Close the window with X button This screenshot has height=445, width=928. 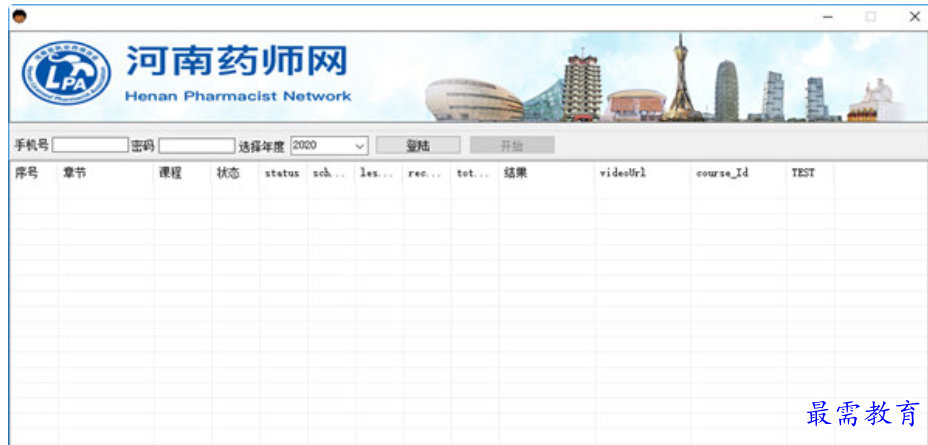click(914, 17)
